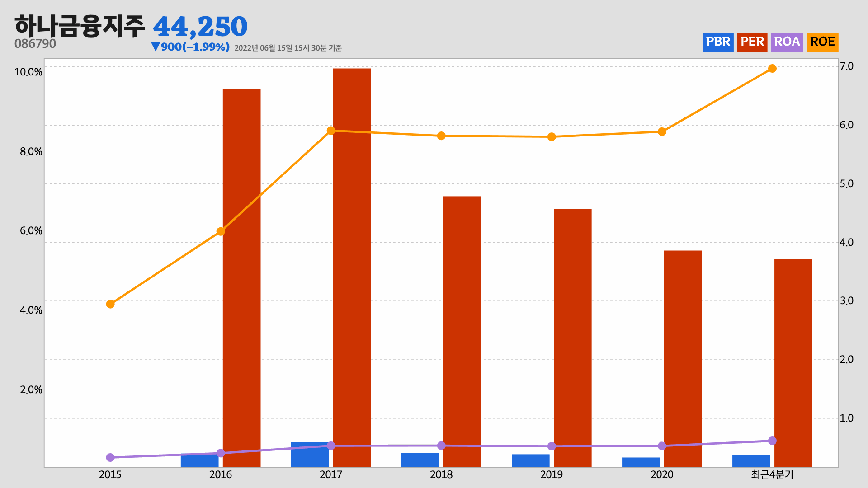The image size is (868, 488).
Task: Click the 2019 blue PBR bar
Action: pos(531,460)
